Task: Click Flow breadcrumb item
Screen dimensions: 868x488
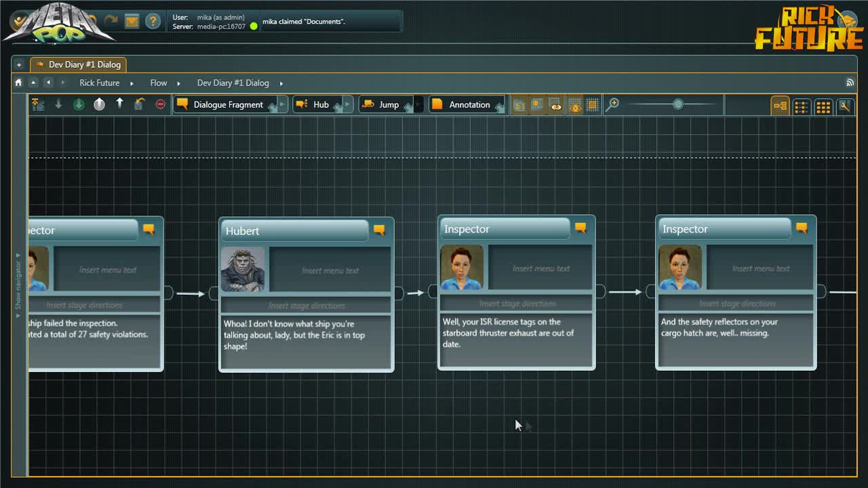Action: (159, 83)
